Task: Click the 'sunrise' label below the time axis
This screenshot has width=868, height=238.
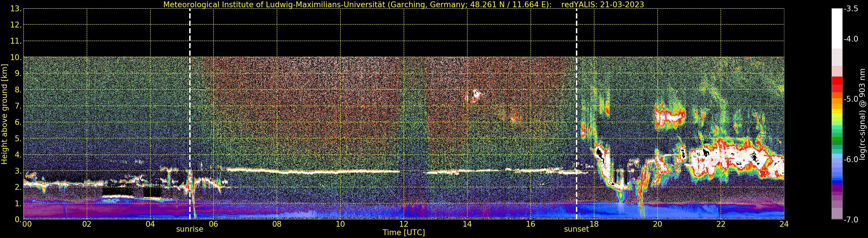Action: (190, 229)
